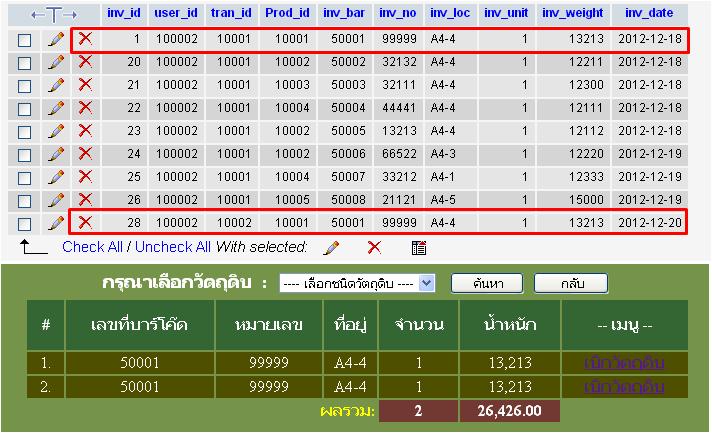The height and width of the screenshot is (433, 712).
Task: Sort by tran_id column header
Action: click(231, 13)
